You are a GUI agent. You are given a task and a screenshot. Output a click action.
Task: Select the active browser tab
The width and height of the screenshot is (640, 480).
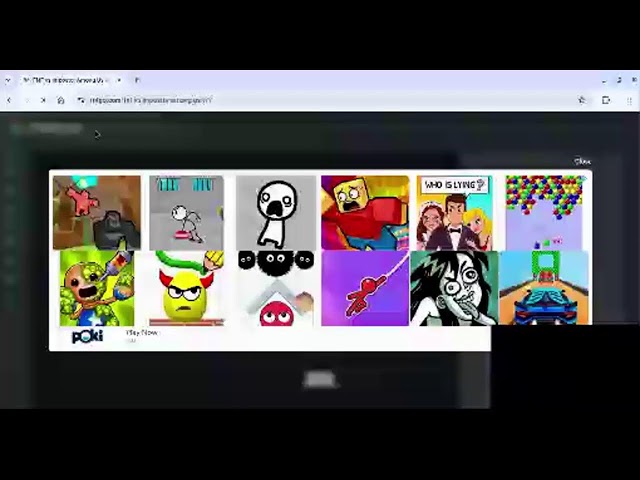[x=72, y=80]
